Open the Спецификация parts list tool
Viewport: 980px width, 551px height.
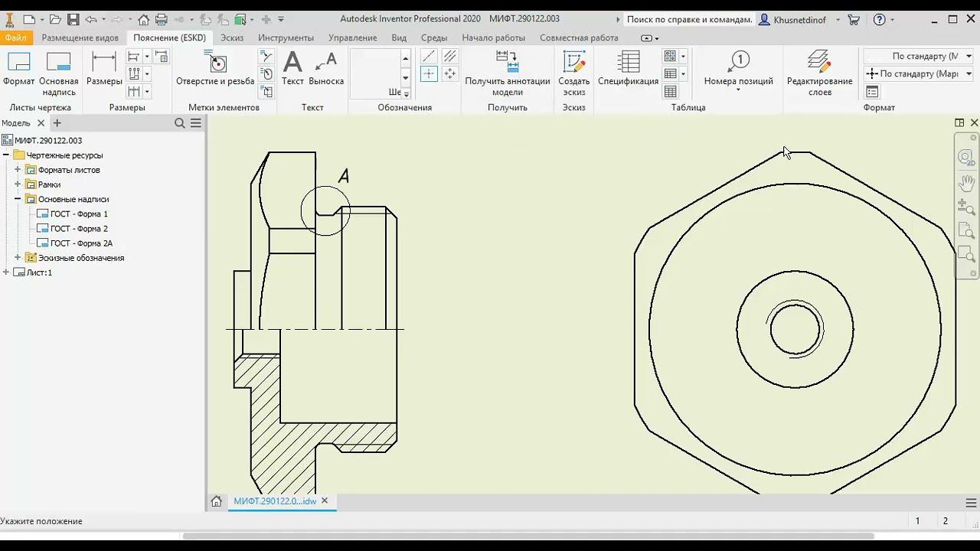click(x=628, y=69)
